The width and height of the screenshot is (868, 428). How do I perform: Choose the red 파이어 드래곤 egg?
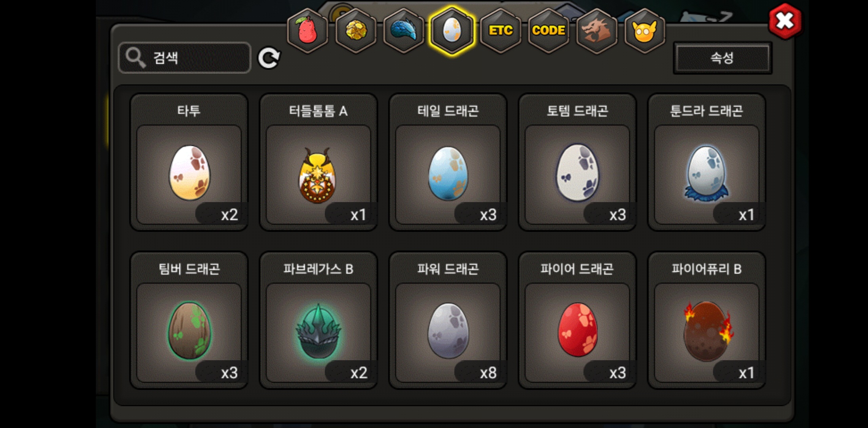tap(577, 320)
